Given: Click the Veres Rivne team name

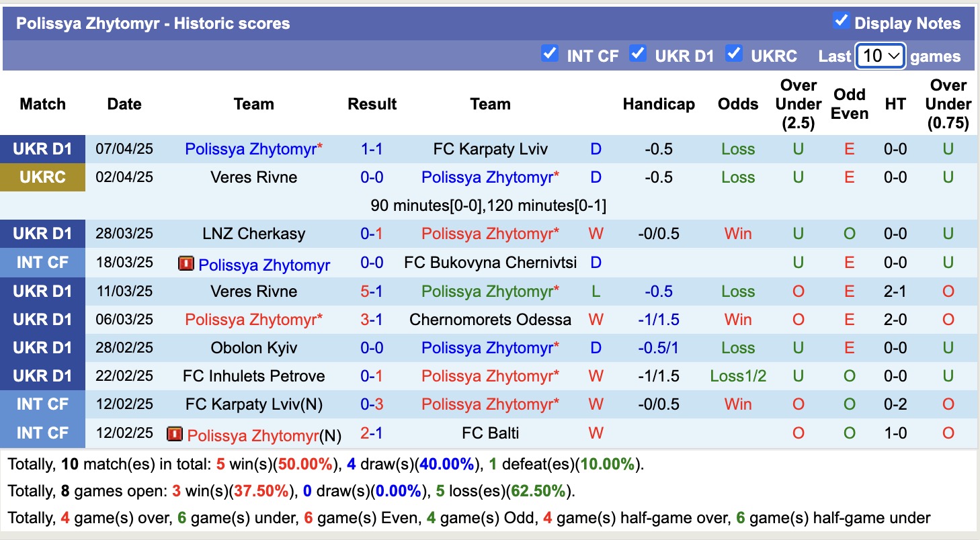Looking at the screenshot, I should (x=253, y=177).
